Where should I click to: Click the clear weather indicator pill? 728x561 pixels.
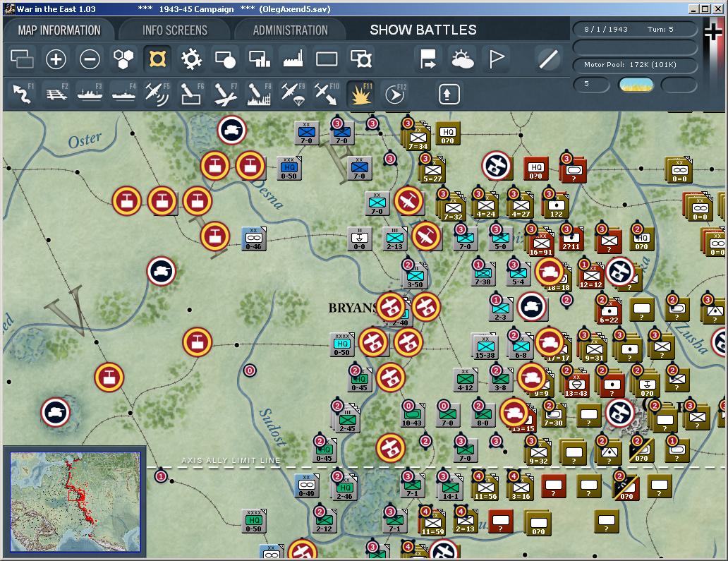tap(636, 85)
